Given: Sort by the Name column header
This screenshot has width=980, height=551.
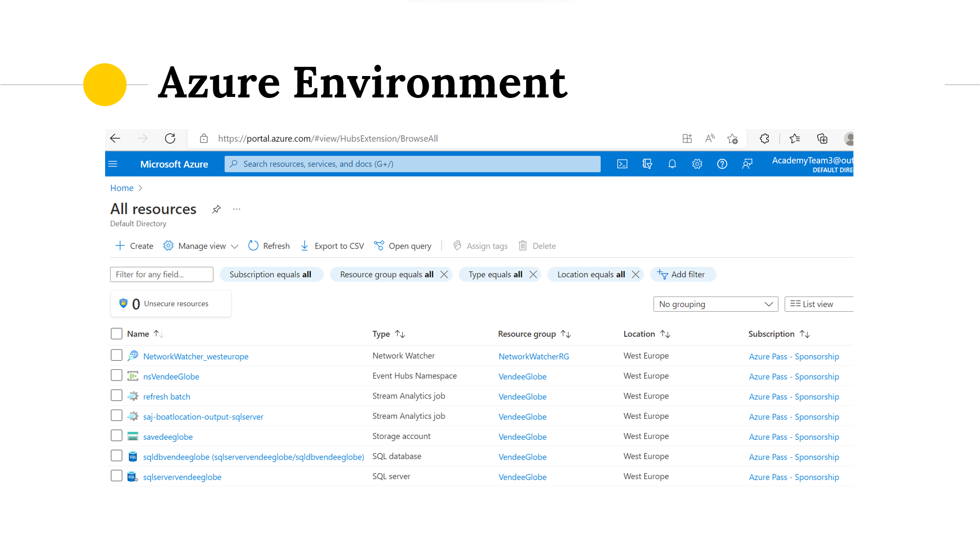Looking at the screenshot, I should (x=145, y=334).
